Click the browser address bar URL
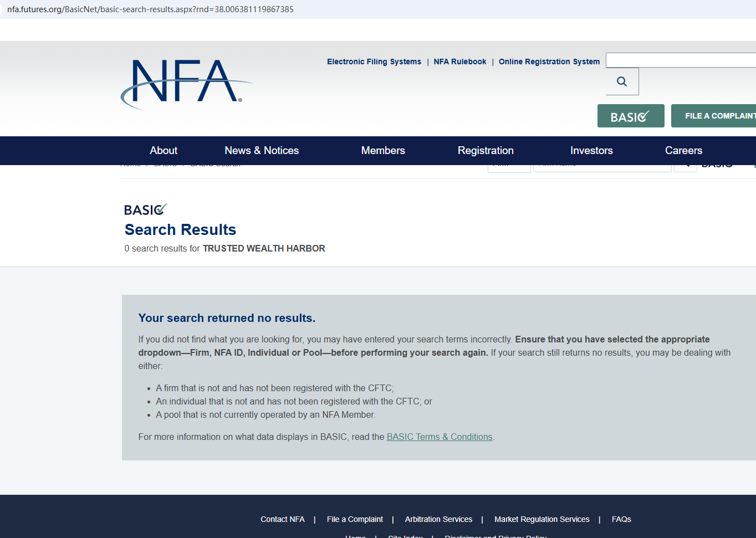The height and width of the screenshot is (538, 756). pos(150,9)
